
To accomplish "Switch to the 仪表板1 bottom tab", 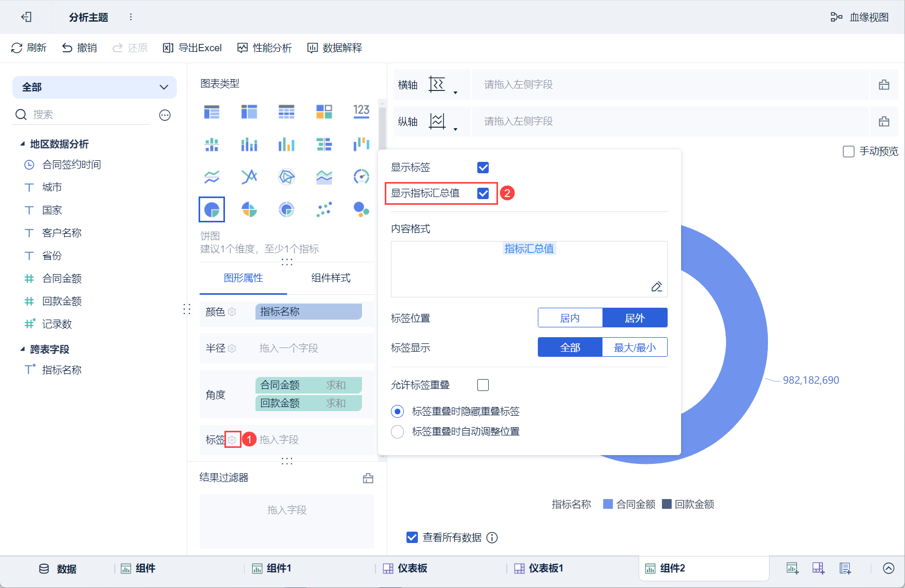I will [x=539, y=568].
